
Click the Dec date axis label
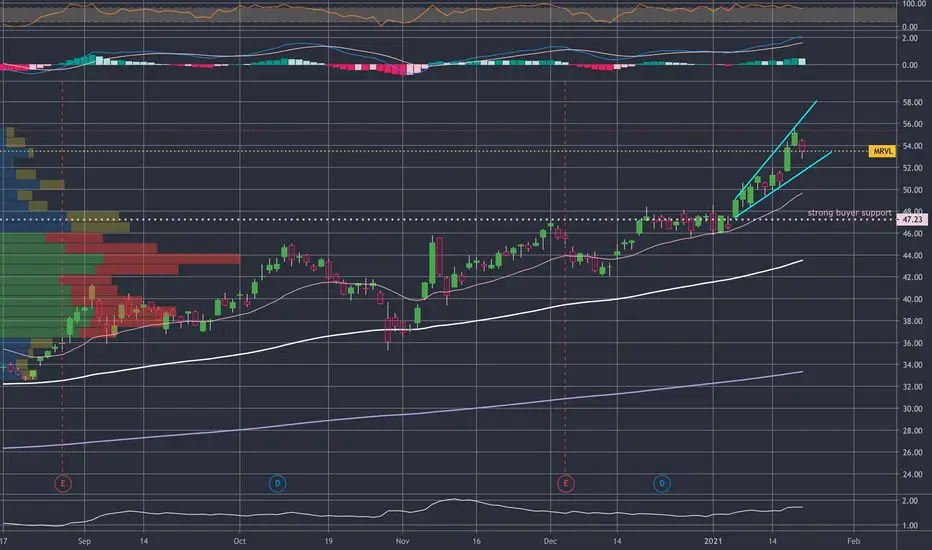point(550,541)
